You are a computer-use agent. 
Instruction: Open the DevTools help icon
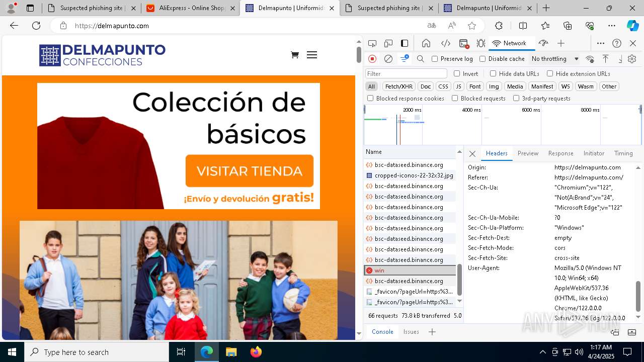(x=617, y=43)
